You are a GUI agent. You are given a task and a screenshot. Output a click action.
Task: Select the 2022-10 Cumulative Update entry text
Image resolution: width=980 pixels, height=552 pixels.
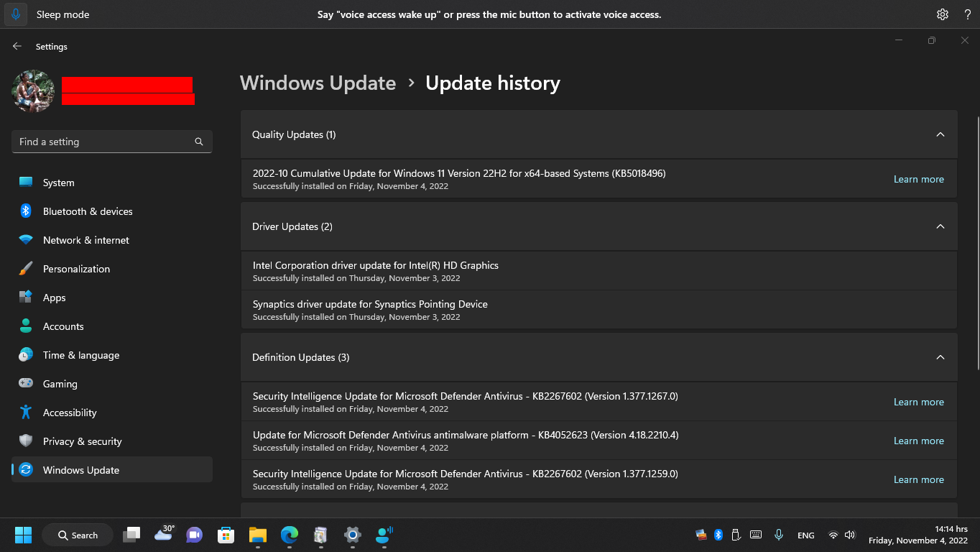(459, 173)
